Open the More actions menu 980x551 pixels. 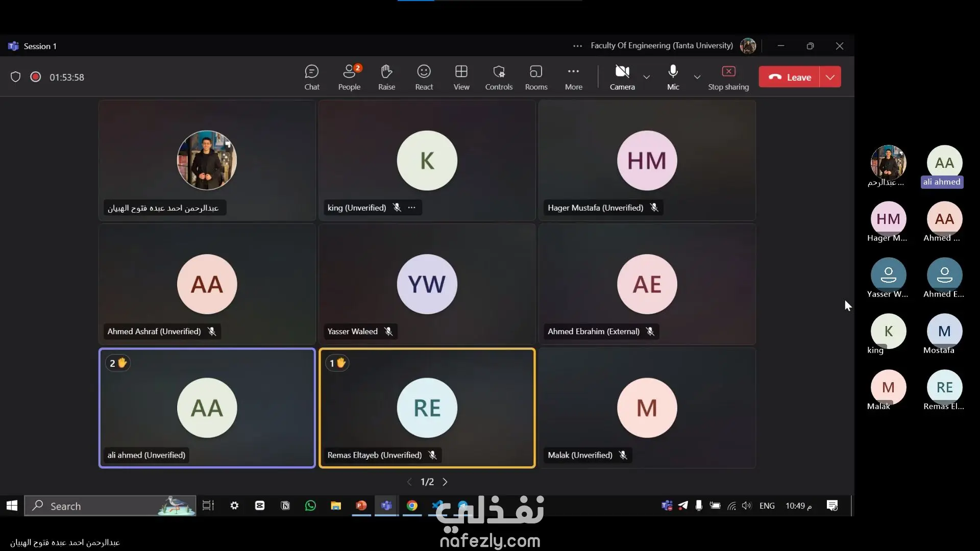(x=573, y=77)
